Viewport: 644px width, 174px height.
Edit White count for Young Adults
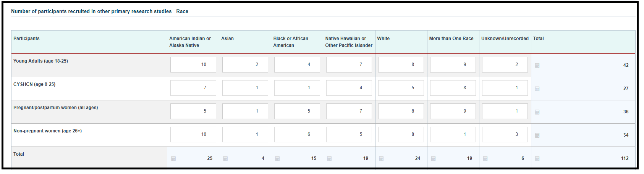(x=401, y=64)
